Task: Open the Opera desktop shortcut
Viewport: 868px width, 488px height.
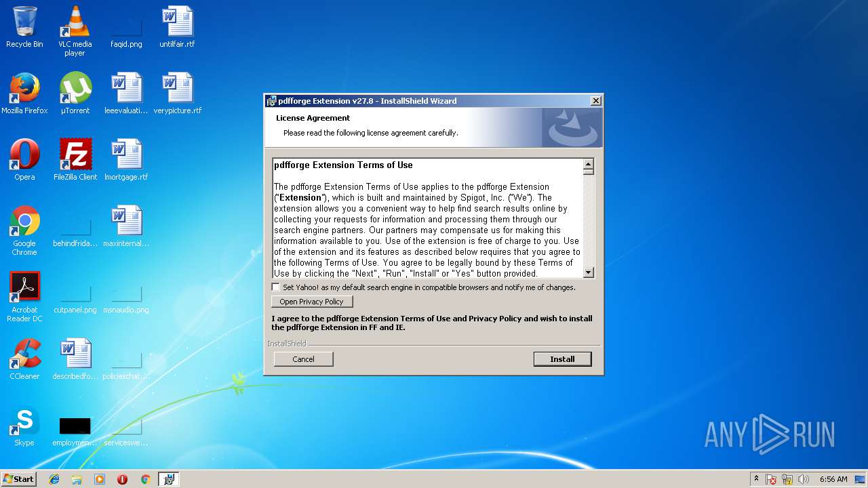Action: pos(24,160)
